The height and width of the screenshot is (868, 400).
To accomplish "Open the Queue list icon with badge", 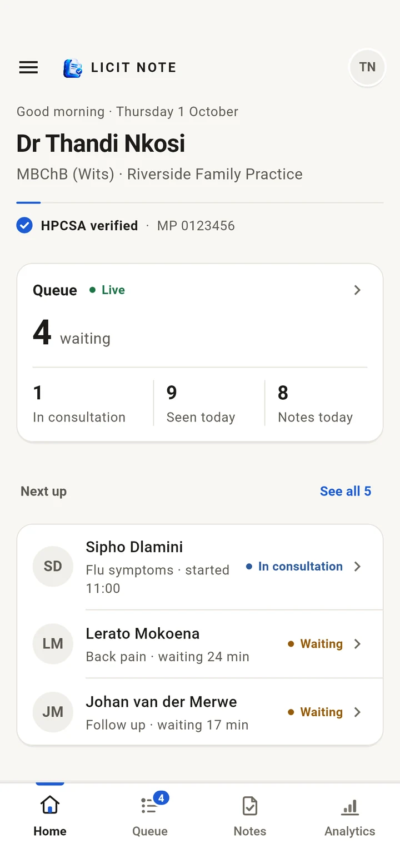I will click(x=150, y=804).
